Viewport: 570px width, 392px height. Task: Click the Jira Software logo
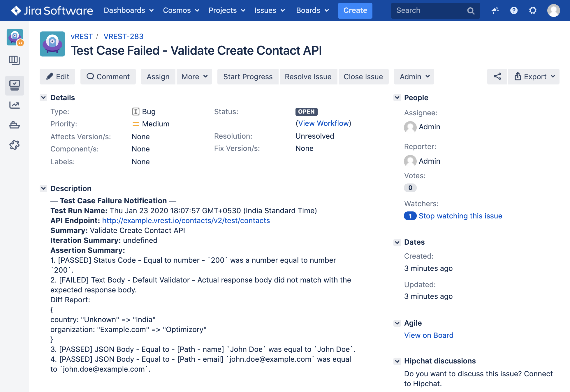(x=52, y=10)
